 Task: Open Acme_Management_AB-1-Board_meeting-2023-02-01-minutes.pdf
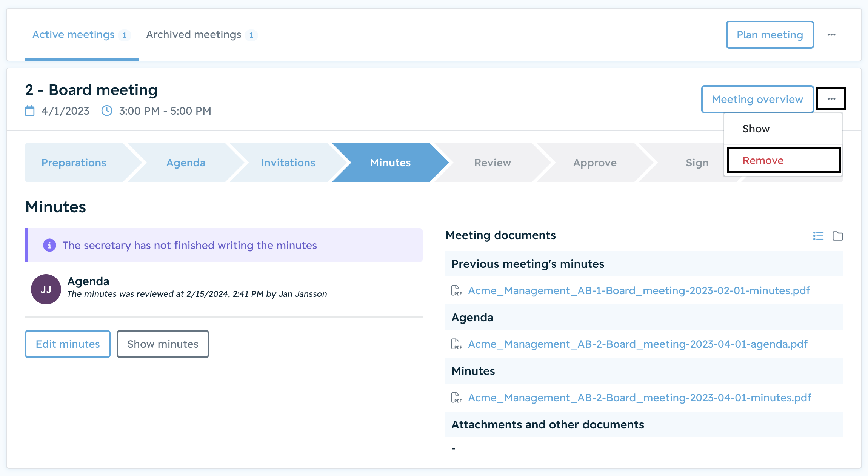click(x=639, y=290)
